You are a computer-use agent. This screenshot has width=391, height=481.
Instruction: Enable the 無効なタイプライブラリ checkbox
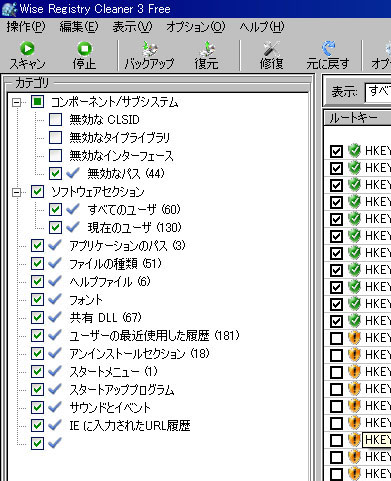[x=55, y=138]
